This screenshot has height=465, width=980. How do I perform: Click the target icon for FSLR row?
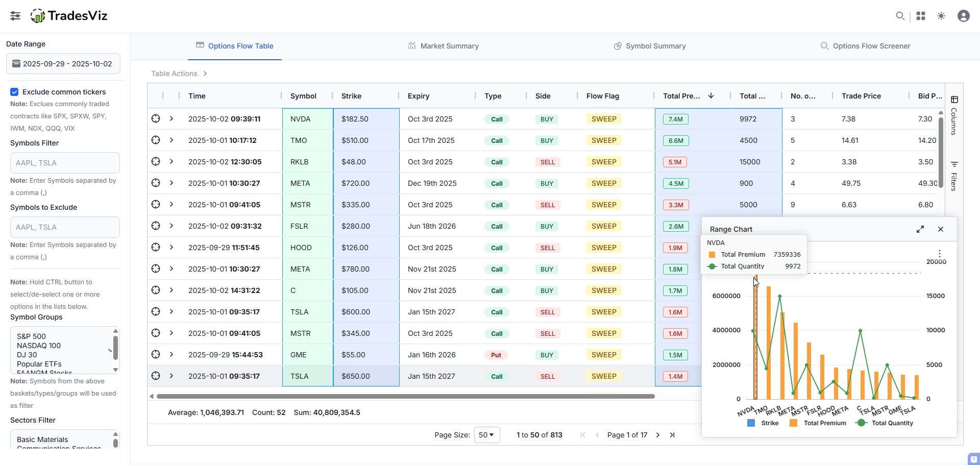click(156, 226)
